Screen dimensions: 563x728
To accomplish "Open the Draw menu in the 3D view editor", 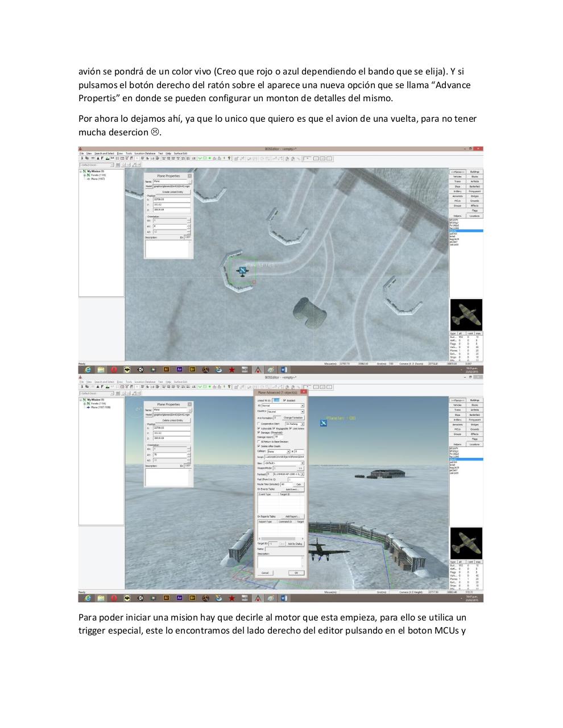I will pyautogui.click(x=120, y=382).
